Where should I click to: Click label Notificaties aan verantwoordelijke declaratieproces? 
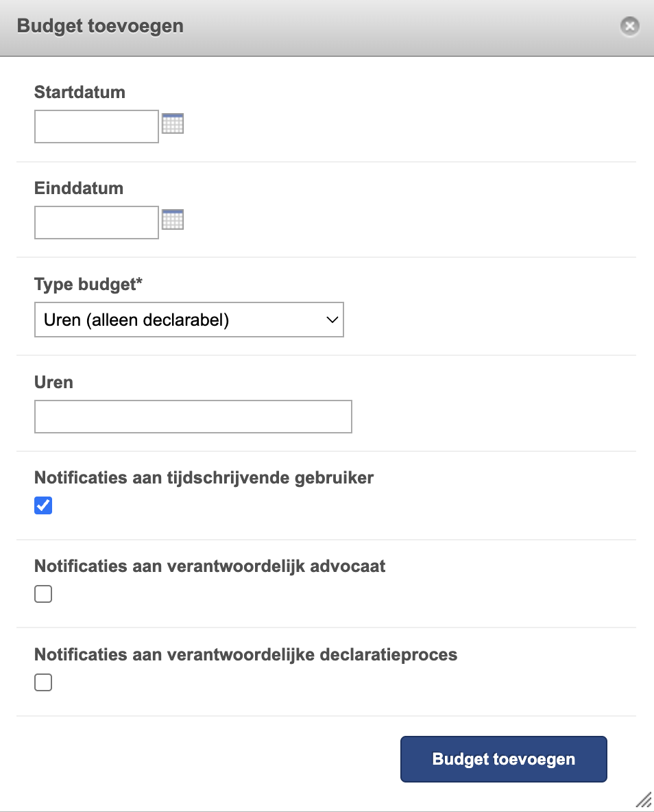[245, 654]
